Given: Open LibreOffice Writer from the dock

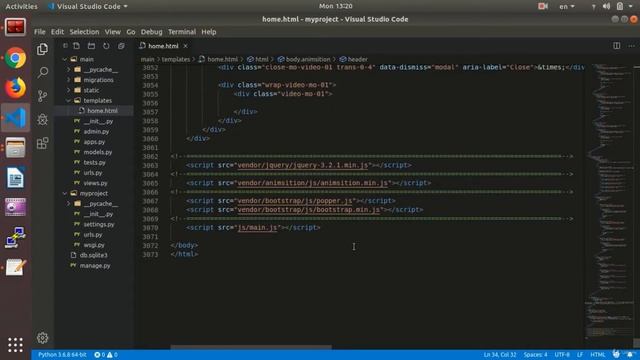Looking at the screenshot, I should tap(16, 178).
